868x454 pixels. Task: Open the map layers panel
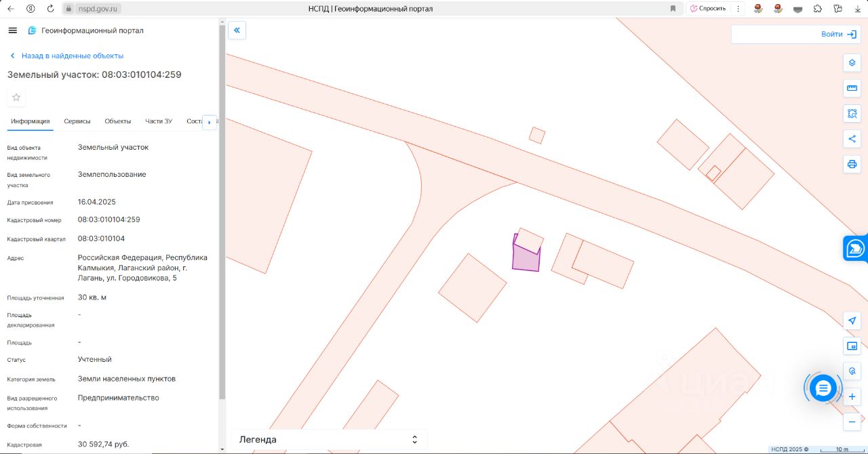coord(852,63)
